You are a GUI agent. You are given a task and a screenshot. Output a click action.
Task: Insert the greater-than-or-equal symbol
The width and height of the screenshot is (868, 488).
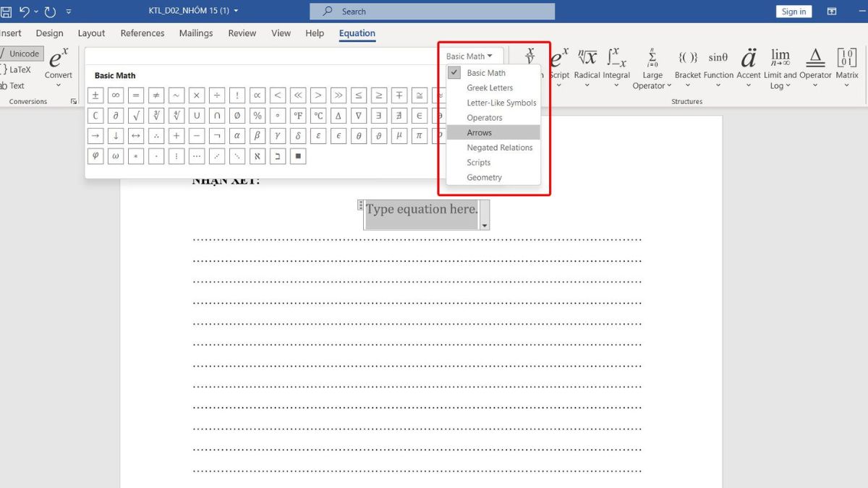tap(379, 95)
